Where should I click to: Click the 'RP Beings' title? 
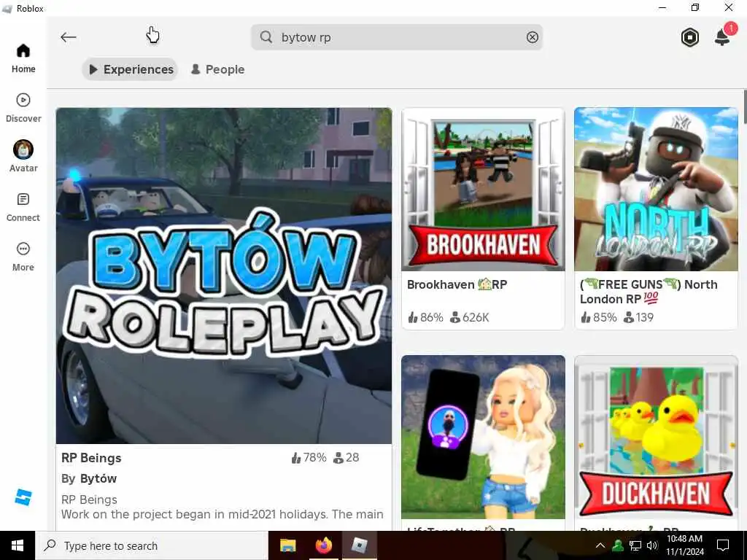click(x=91, y=458)
